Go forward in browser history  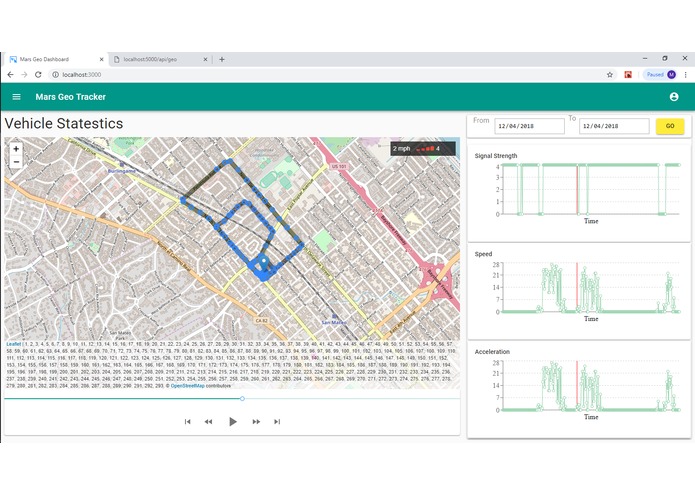(x=24, y=74)
